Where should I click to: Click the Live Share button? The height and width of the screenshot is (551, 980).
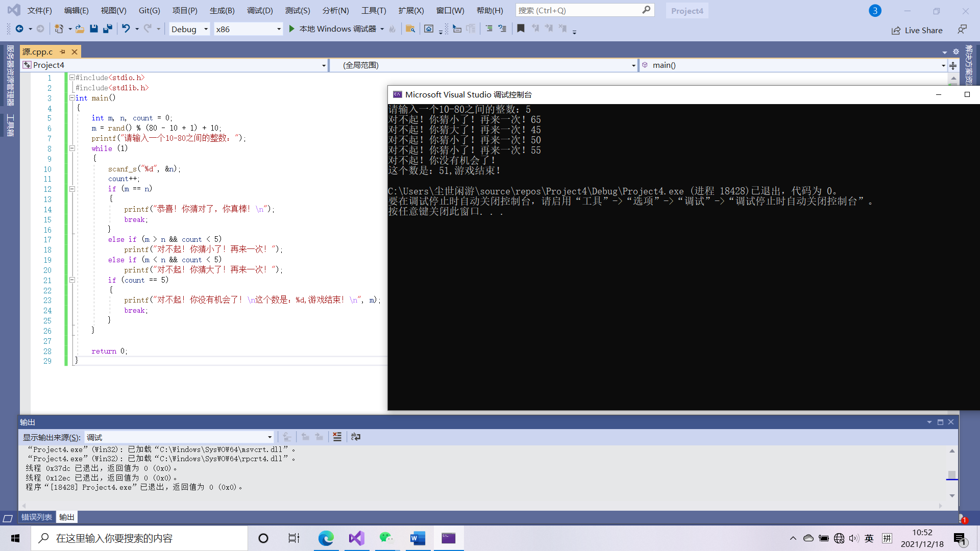pyautogui.click(x=917, y=30)
